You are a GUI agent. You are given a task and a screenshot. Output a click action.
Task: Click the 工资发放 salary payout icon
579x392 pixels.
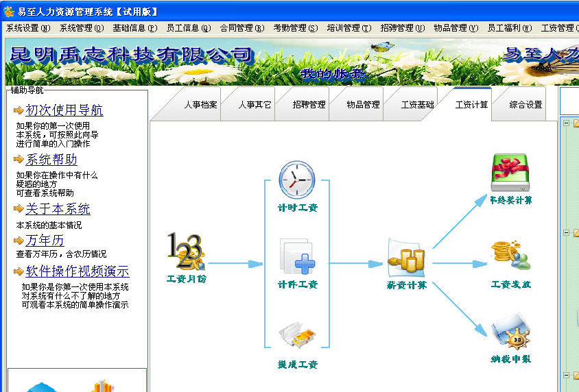[x=510, y=257]
